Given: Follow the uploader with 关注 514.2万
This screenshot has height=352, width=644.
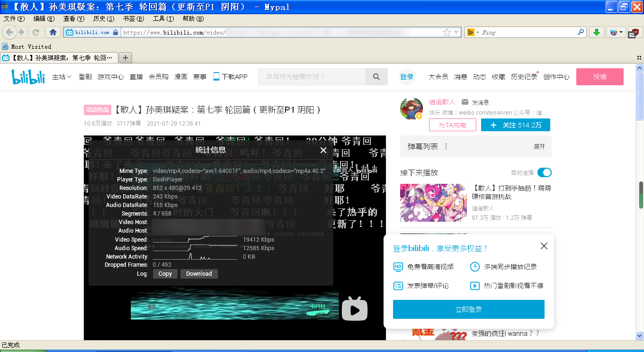Looking at the screenshot, I should click(x=516, y=125).
